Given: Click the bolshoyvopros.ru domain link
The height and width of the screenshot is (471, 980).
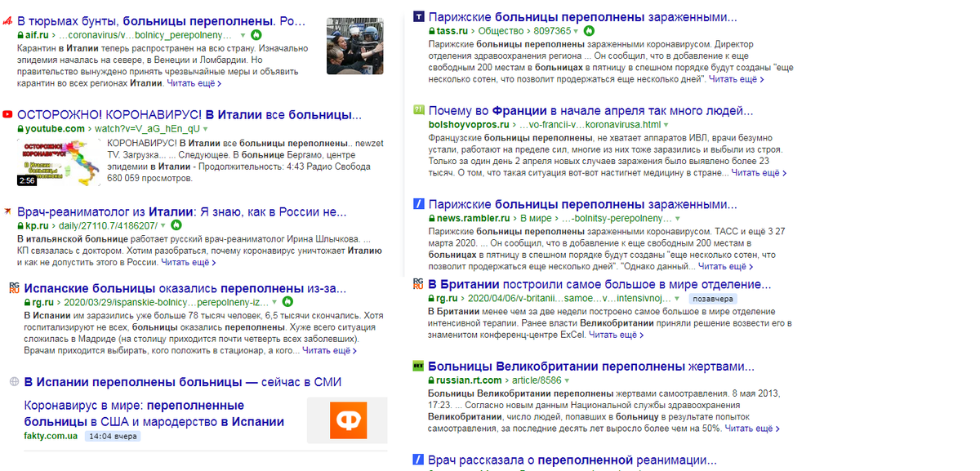Looking at the screenshot, I should (x=469, y=125).
